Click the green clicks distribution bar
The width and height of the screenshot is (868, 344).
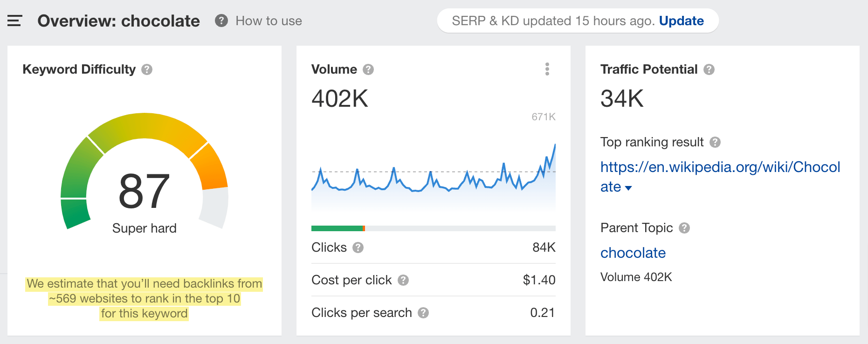(x=337, y=228)
